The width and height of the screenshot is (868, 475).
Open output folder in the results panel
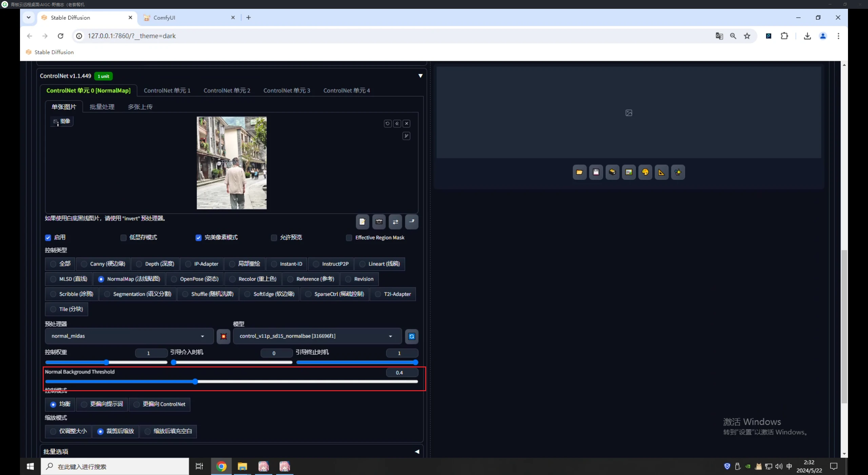579,172
